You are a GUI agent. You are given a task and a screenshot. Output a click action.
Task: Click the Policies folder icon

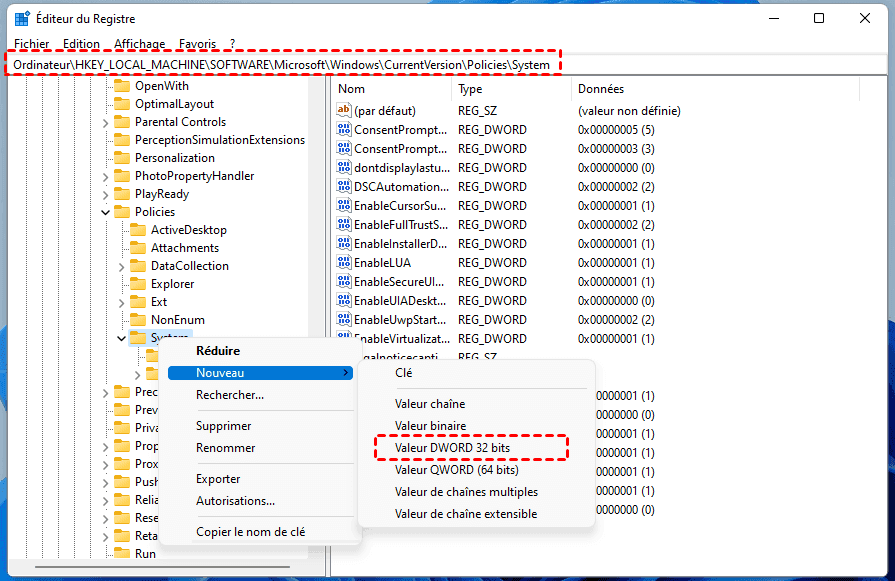122,212
